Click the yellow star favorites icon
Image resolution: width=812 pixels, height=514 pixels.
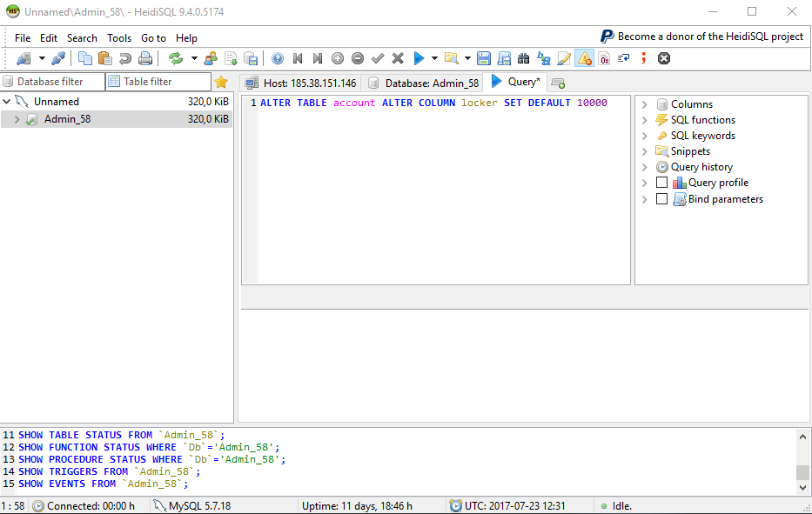221,82
